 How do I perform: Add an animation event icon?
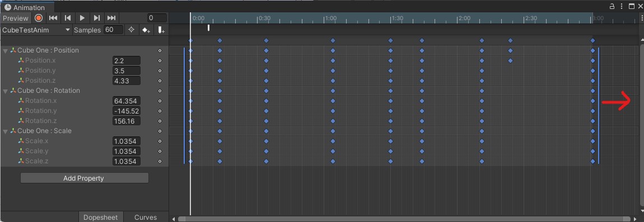(x=161, y=30)
